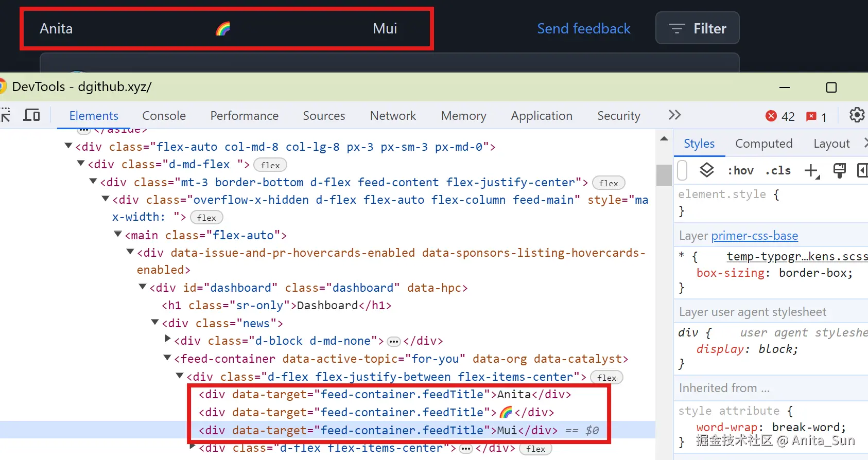Click the Send feedback link
Screen dimensions: 868x460
pos(584,28)
